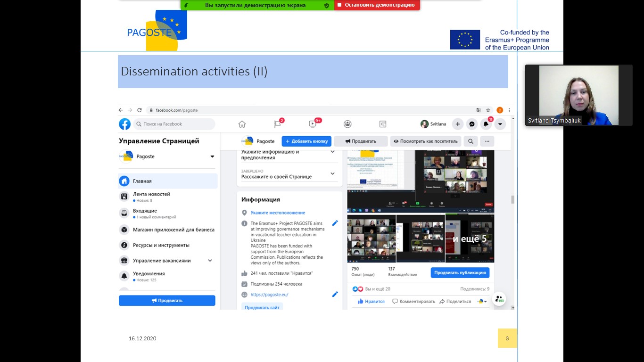Screen dimensions: 644x362
Task: Click Посмотреть как посетитель
Action: tap(426, 141)
